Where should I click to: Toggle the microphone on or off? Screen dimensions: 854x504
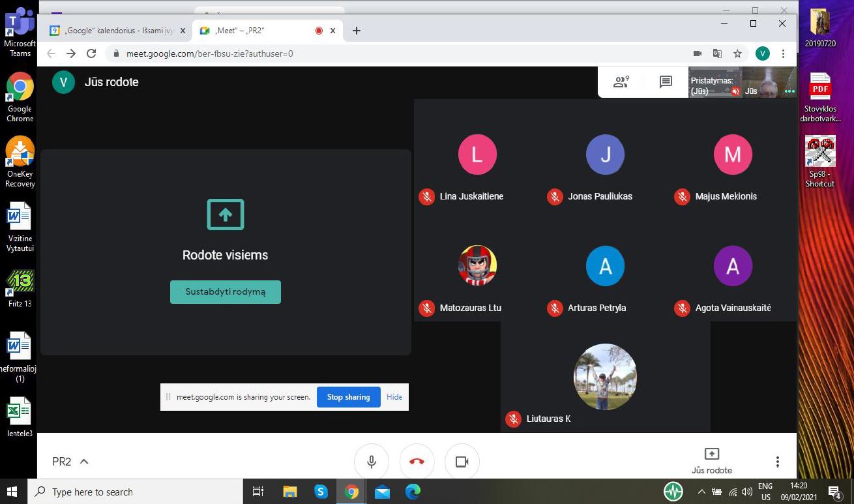[372, 462]
